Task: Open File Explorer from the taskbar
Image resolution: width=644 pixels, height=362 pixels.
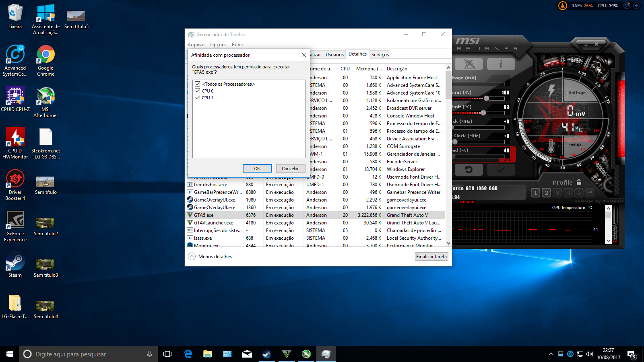Action: pyautogui.click(x=208, y=354)
